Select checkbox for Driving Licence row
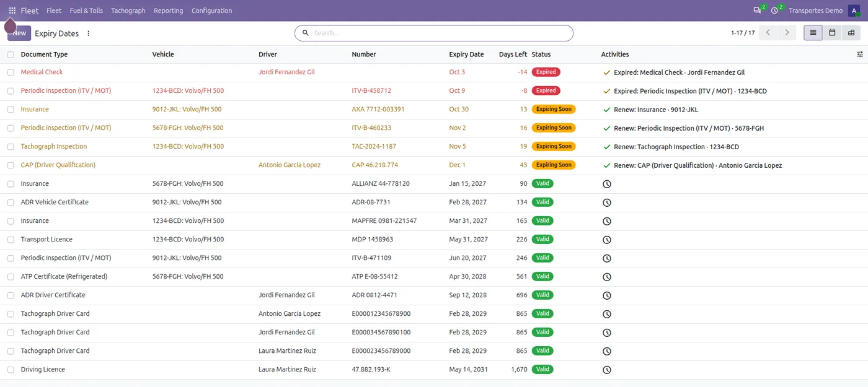 (x=11, y=370)
